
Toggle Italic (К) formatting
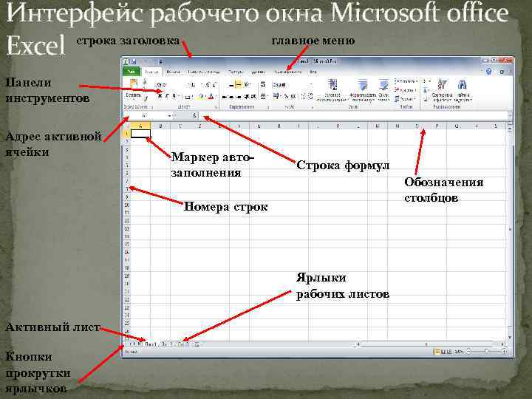click(x=167, y=96)
